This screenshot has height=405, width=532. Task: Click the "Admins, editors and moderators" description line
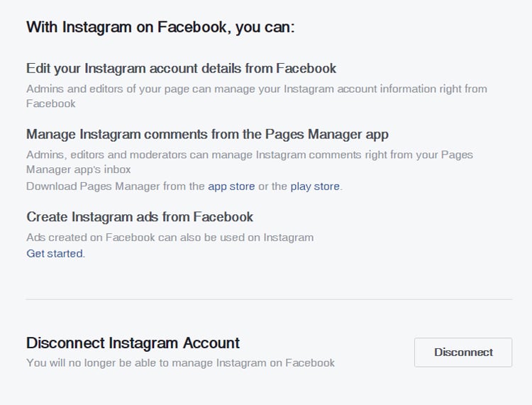pyautogui.click(x=250, y=155)
